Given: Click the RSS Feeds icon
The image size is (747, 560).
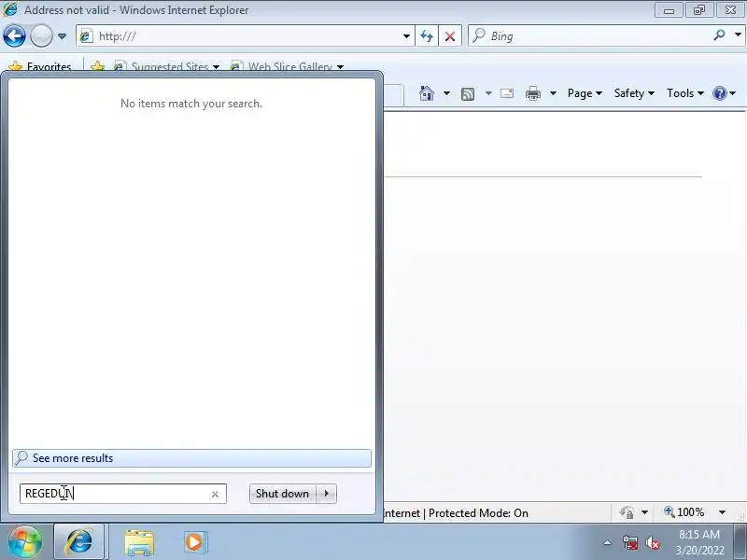Looking at the screenshot, I should (x=468, y=94).
